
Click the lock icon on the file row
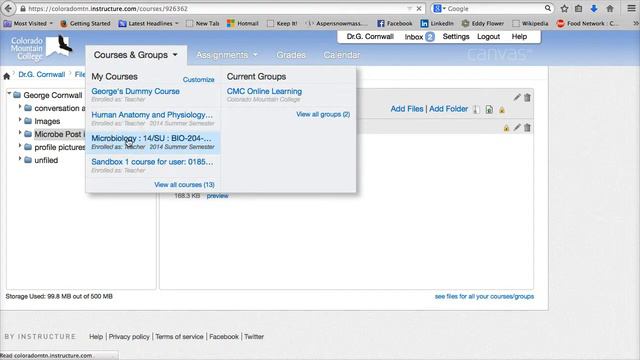pyautogui.click(x=506, y=128)
